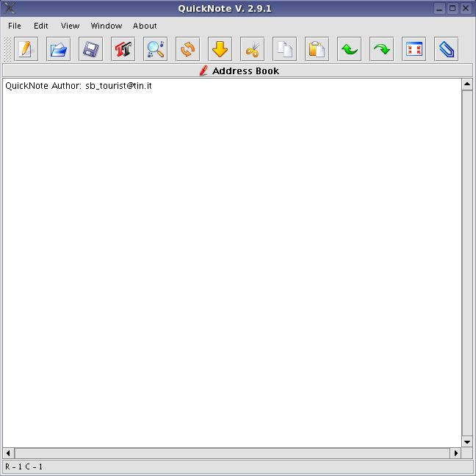
Task: Close the QuickNote window
Action: (x=466, y=8)
